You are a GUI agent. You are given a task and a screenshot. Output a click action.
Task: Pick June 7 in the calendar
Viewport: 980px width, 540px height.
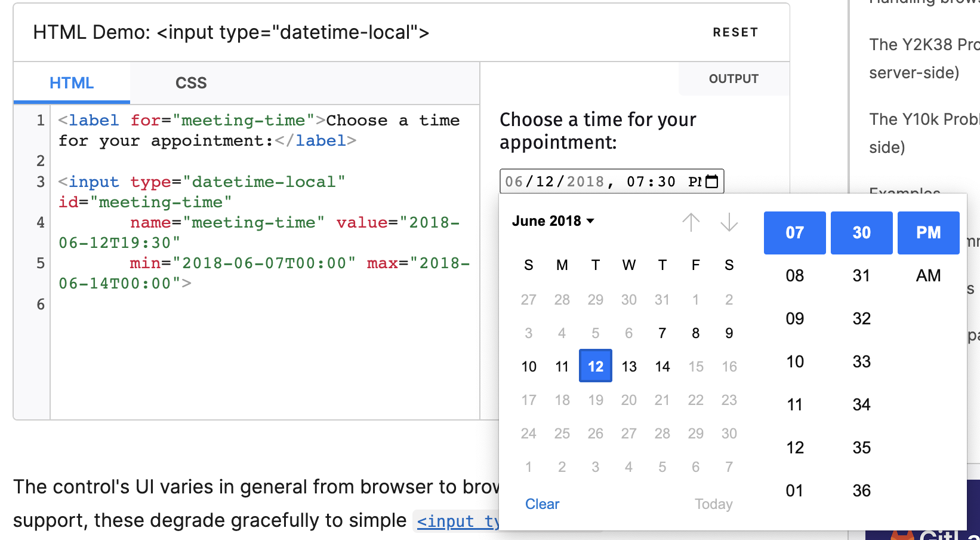pos(662,333)
